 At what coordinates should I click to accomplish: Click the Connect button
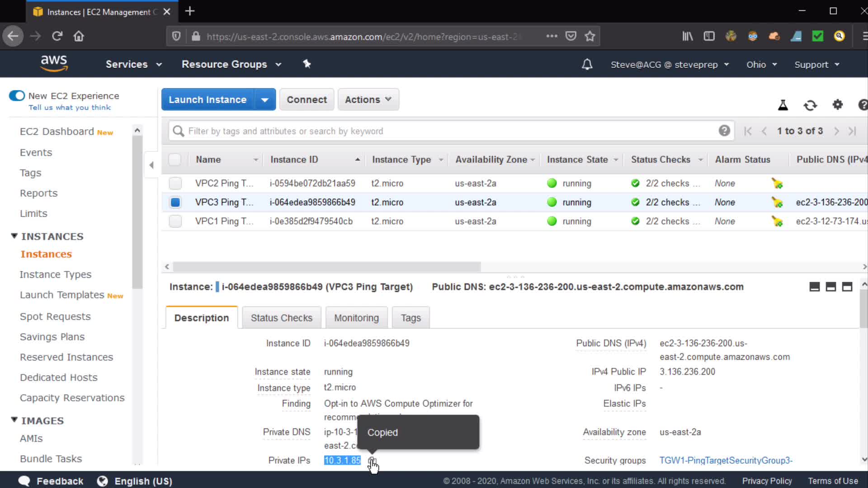(307, 99)
